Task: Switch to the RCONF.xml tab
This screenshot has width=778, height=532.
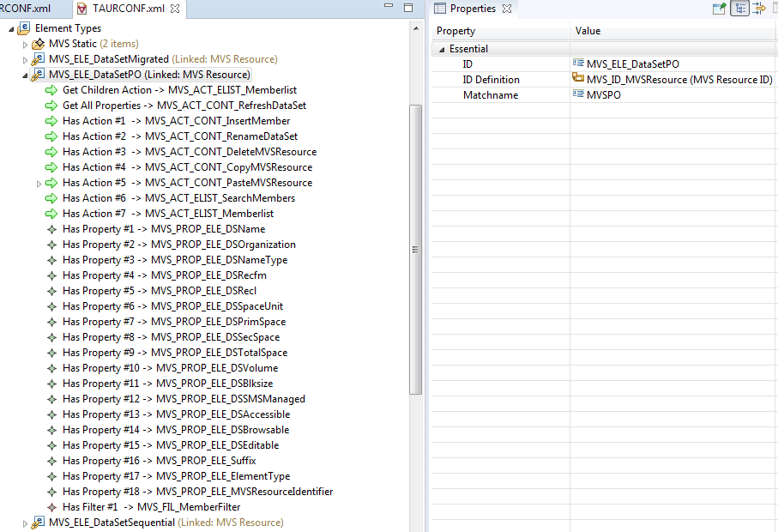Action: [x=24, y=7]
